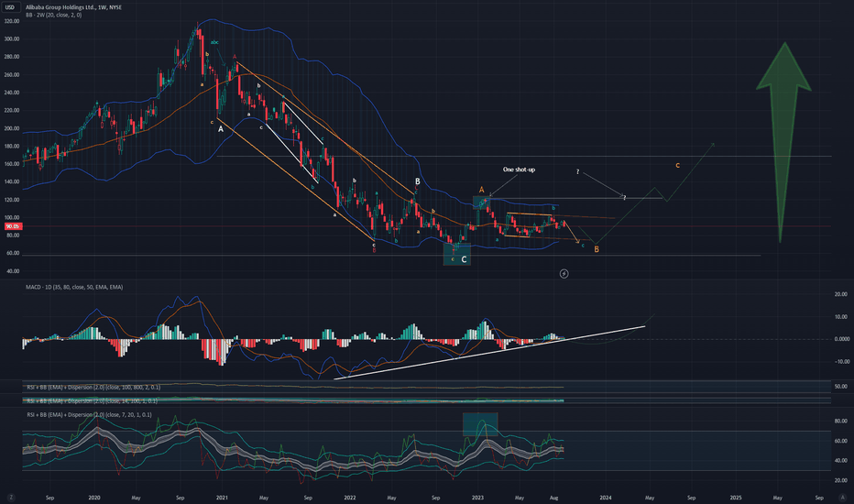Select the large green up-arrow drawing
The width and height of the screenshot is (854, 504).
(783, 142)
